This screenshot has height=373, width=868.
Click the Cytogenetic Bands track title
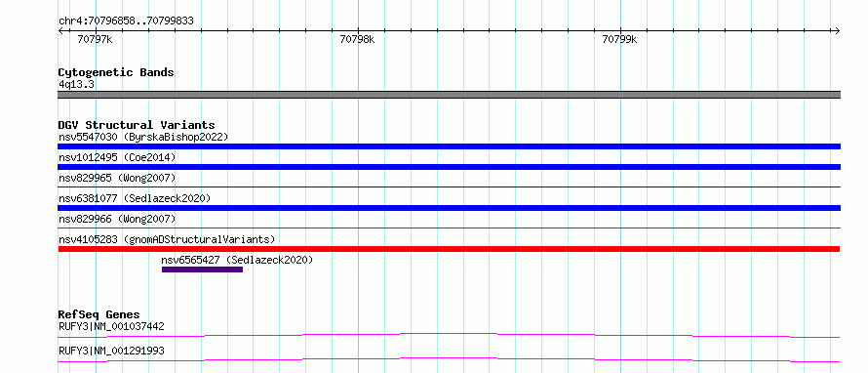coord(116,72)
